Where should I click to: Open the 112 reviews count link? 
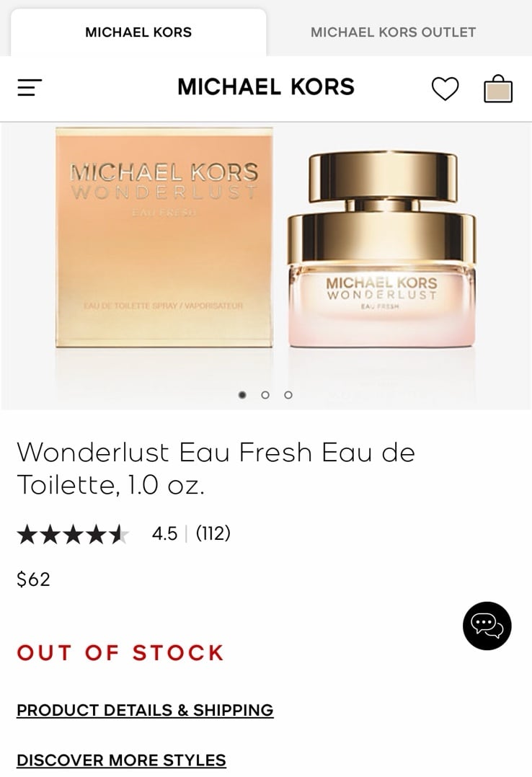click(213, 533)
